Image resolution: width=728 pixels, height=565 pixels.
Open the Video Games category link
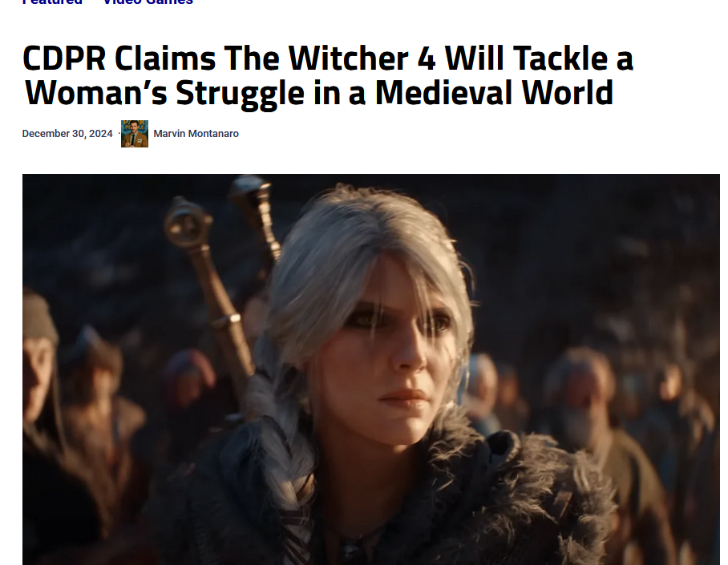(148, 2)
